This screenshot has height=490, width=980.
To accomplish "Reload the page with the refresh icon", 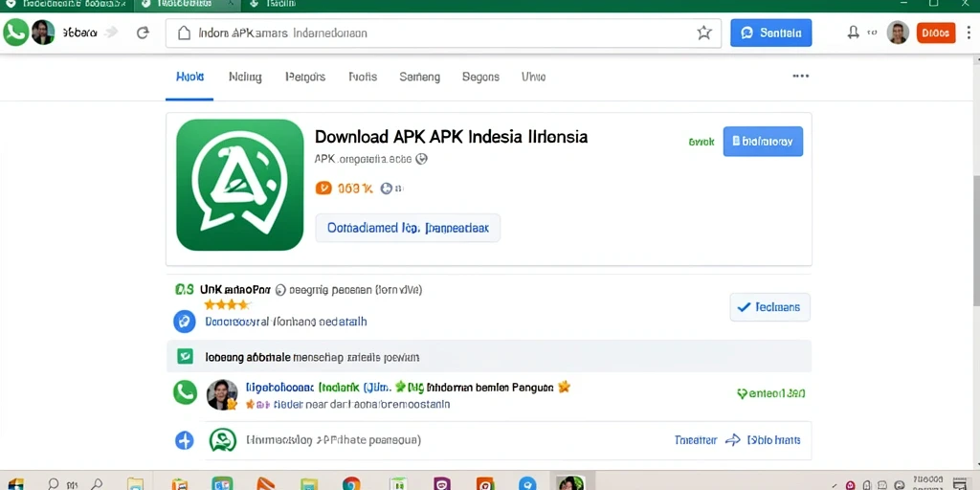I will click(x=144, y=33).
